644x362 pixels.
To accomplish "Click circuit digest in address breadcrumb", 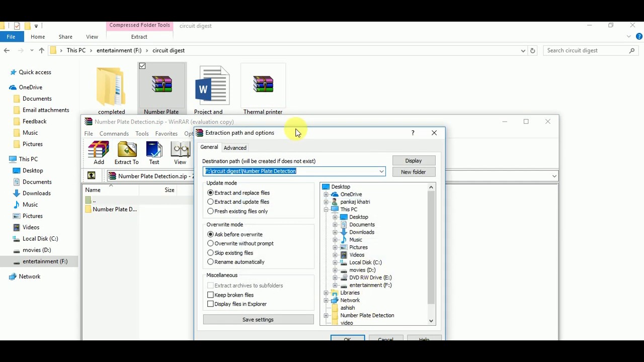I will pos(169,50).
